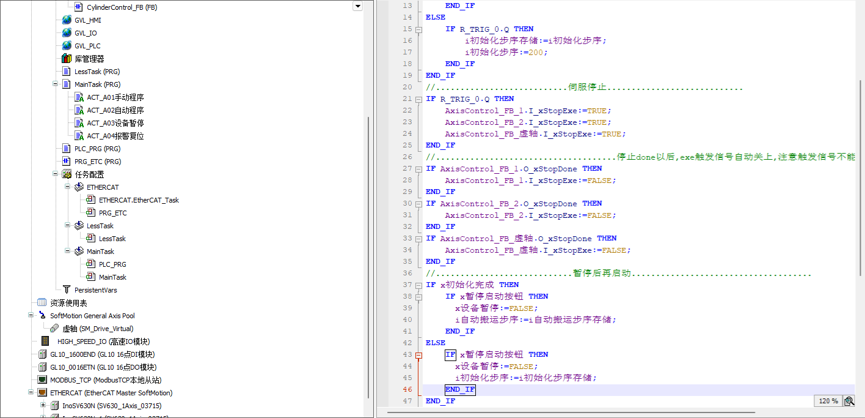Click AxisControl_FB_虚轴.I_xStopExe:=TRUE on line 24
The image size is (865, 418).
click(x=536, y=134)
